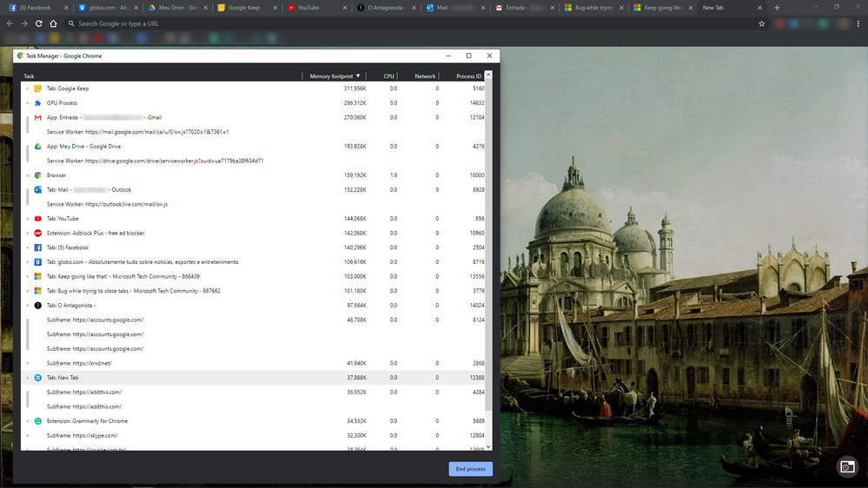Select the Service Worker outlook.live.com row

pos(253,204)
